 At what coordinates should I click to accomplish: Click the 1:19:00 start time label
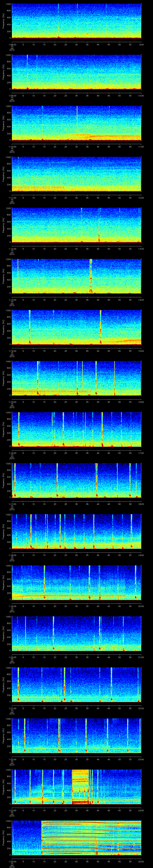click(x=12, y=606)
